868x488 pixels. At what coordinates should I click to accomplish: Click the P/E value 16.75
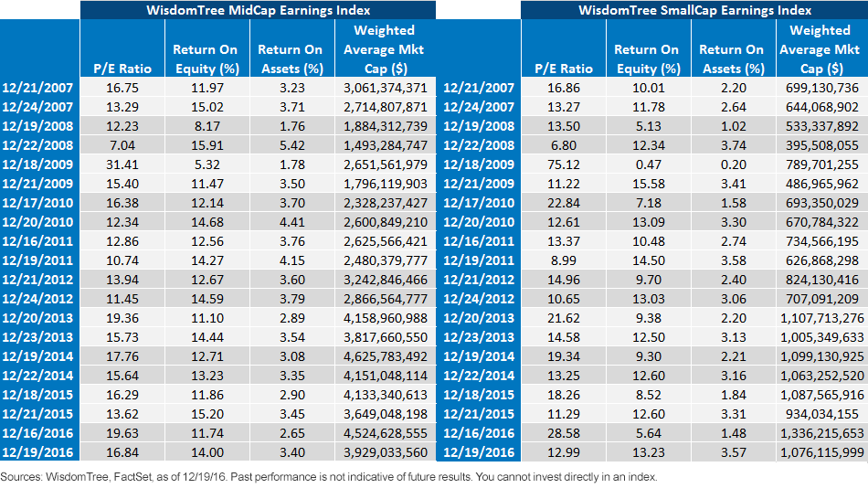tap(122, 88)
